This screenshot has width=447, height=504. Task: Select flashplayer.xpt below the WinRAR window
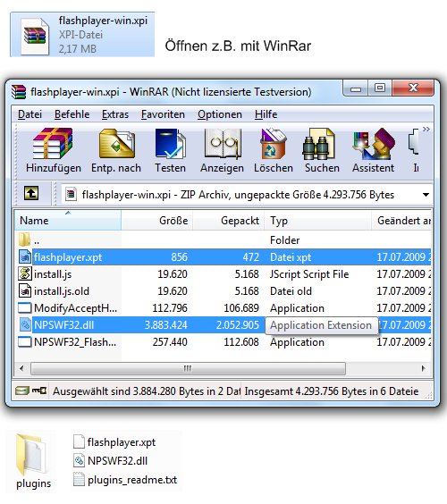click(114, 442)
